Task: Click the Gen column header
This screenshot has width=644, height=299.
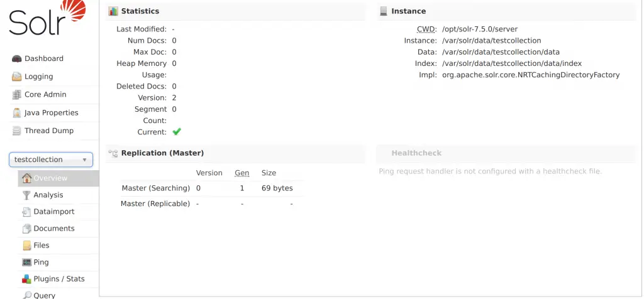Action: pyautogui.click(x=242, y=173)
